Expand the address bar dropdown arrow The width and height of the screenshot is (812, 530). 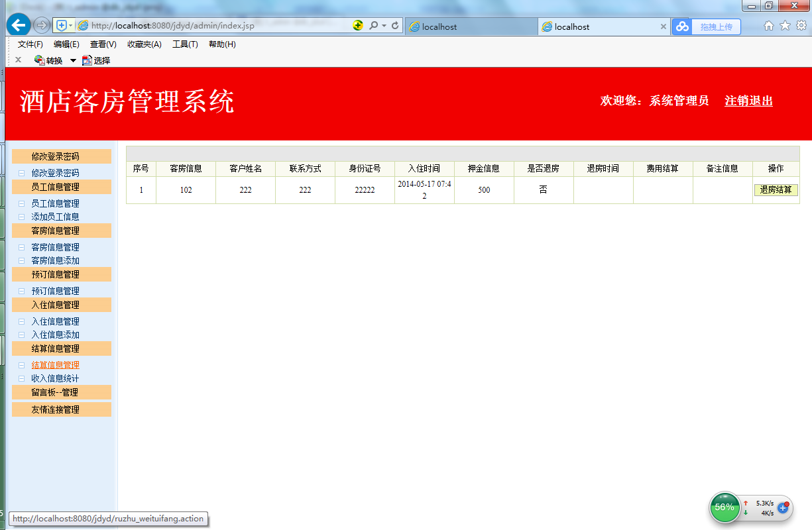click(384, 26)
